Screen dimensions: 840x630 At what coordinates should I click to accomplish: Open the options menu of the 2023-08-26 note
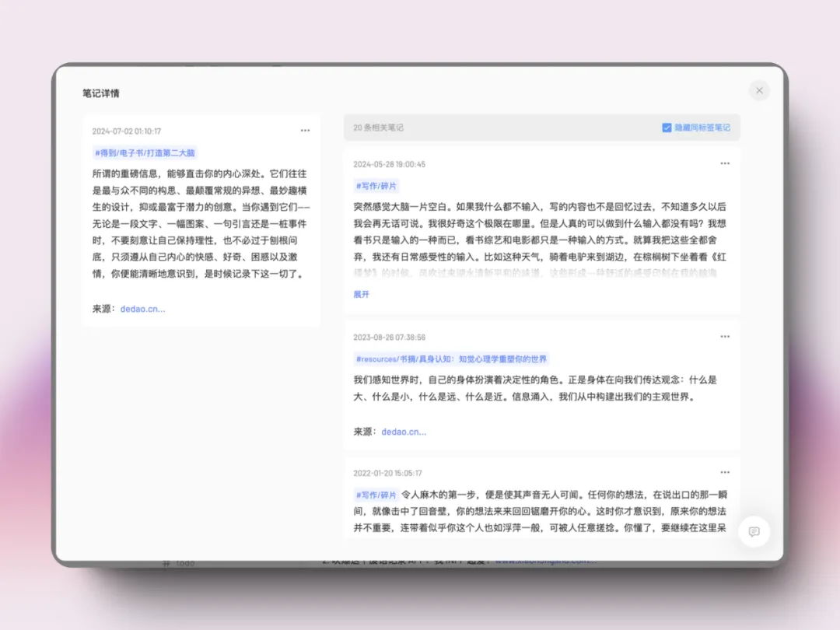click(x=725, y=337)
